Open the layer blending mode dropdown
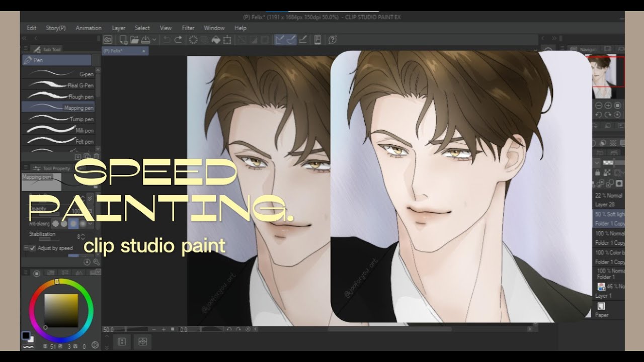Viewport: 644px width, 362px height. coord(597,163)
